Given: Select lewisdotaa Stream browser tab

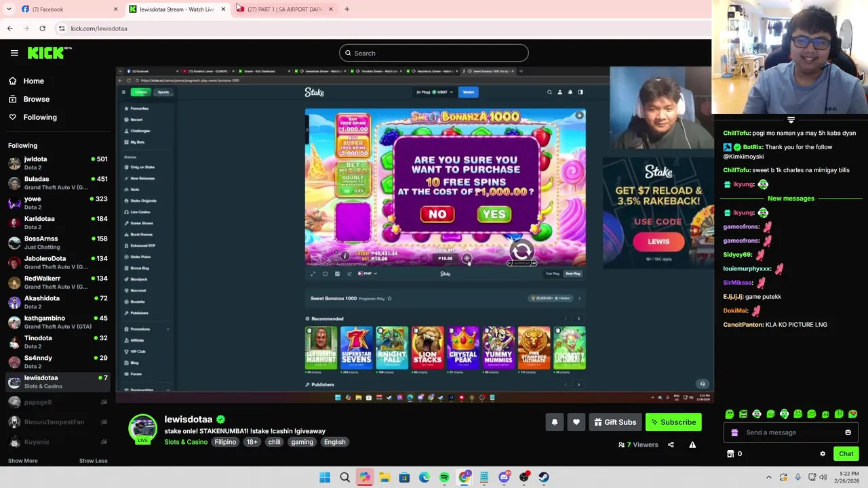Looking at the screenshot, I should tap(176, 9).
